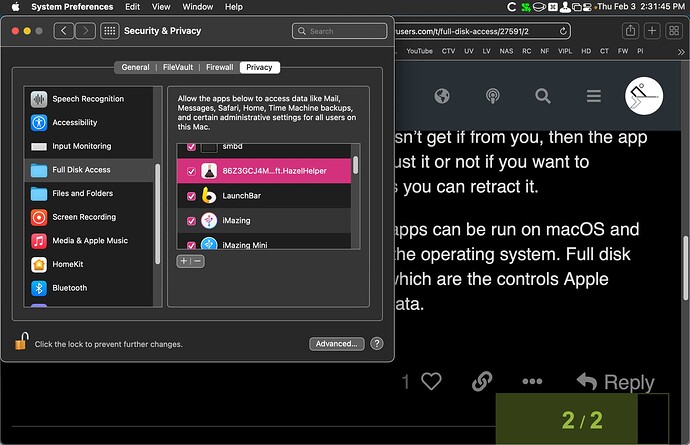Click the lock icon to prevent changes
This screenshot has width=690, height=445.
click(20, 343)
